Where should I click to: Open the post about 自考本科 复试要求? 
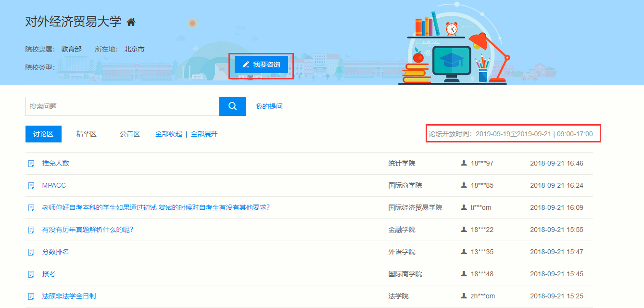coord(156,207)
